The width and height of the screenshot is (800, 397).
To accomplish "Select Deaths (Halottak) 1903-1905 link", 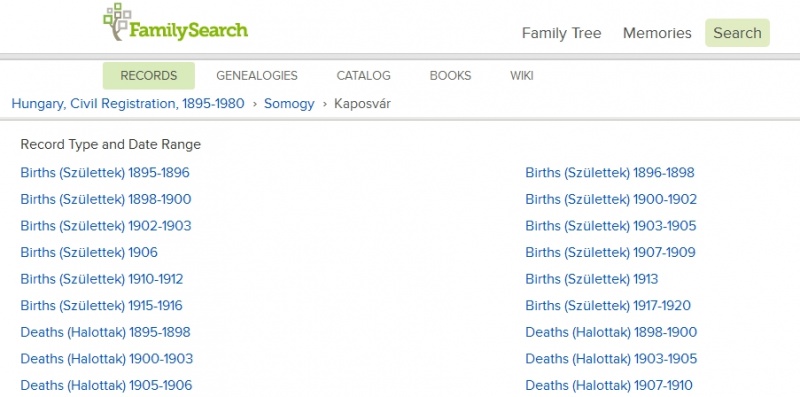I will 611,359.
